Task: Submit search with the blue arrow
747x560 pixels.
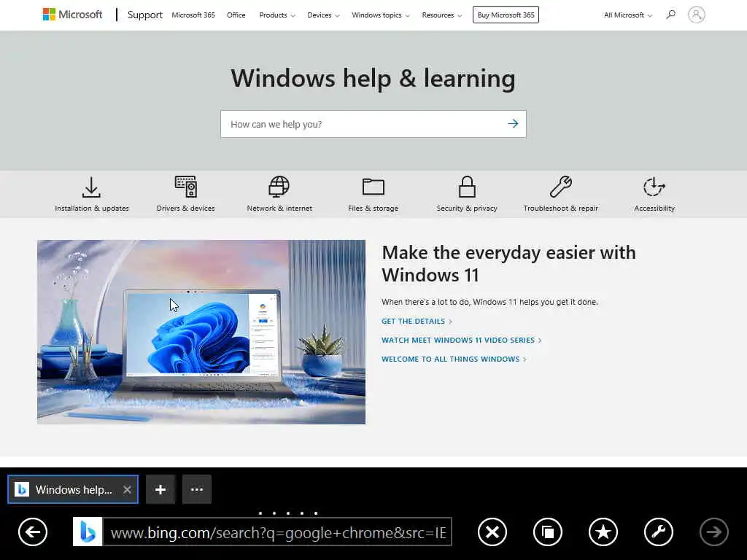Action: 513,124
